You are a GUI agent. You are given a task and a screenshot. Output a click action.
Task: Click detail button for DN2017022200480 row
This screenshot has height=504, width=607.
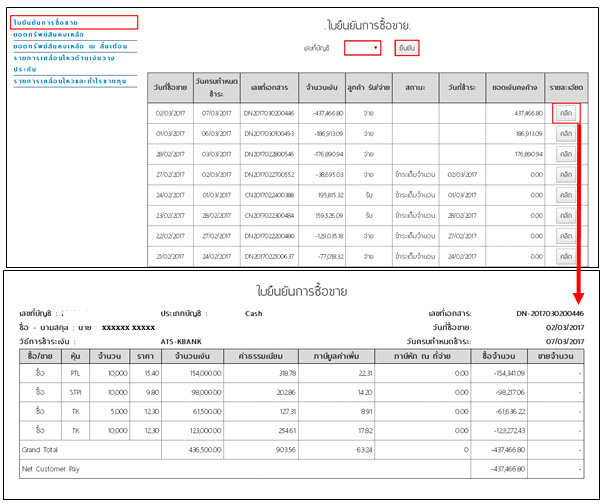click(566, 236)
